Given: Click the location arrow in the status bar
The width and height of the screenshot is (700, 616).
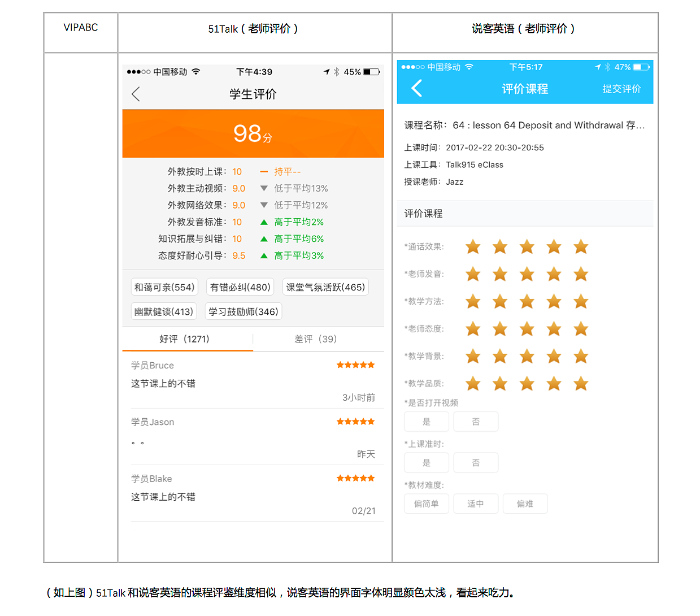Looking at the screenshot, I should [x=327, y=71].
